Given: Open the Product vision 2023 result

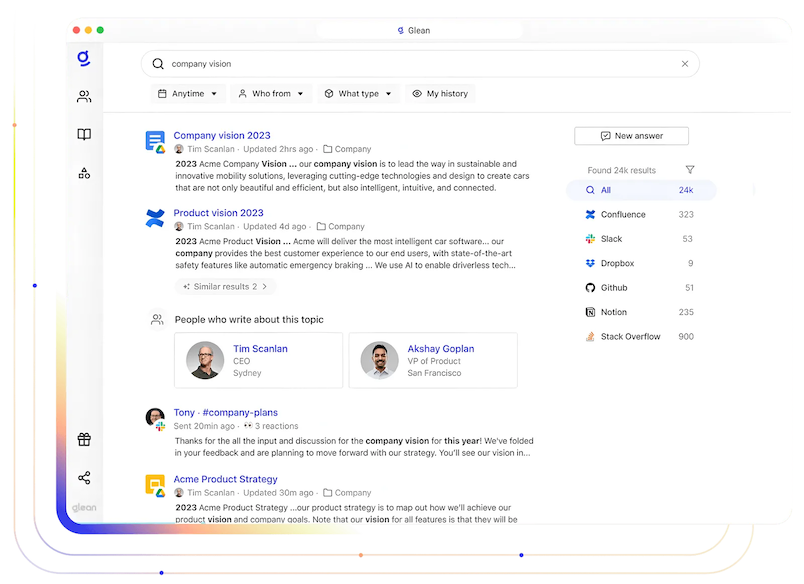Looking at the screenshot, I should click(218, 213).
